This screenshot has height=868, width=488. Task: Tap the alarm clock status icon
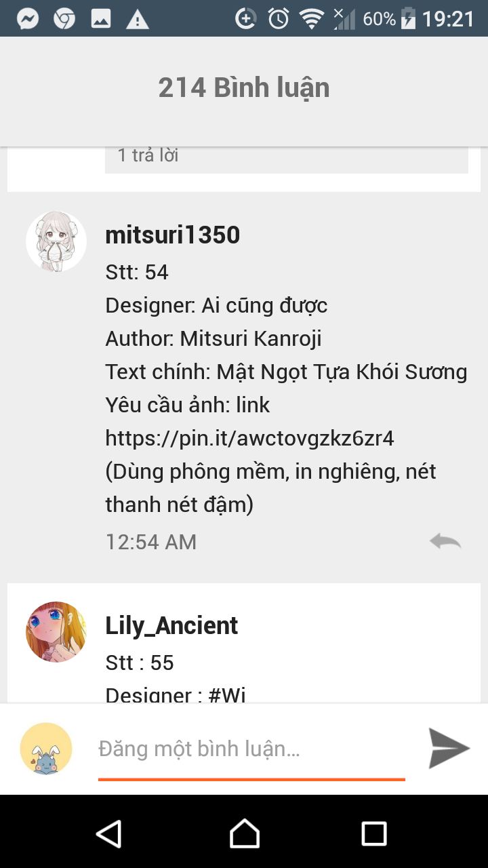click(279, 19)
